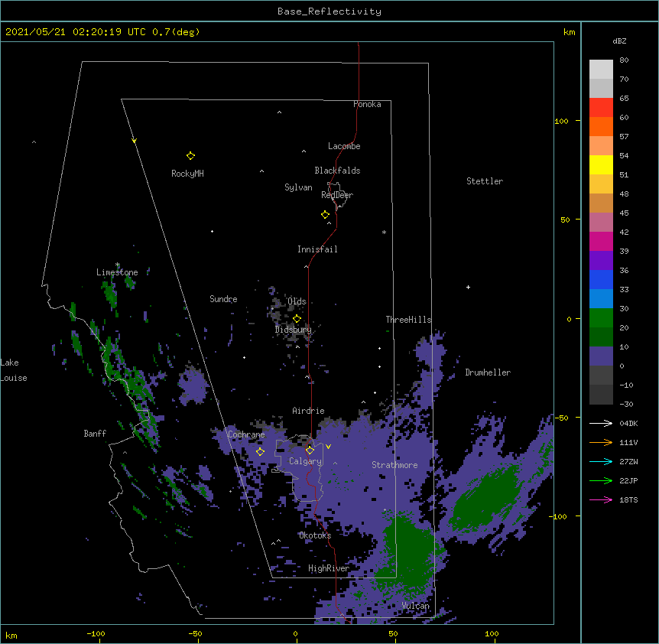Pick the violet 36-39 dBZ swatch
The height and width of the screenshot is (644, 659).
pyautogui.click(x=601, y=261)
